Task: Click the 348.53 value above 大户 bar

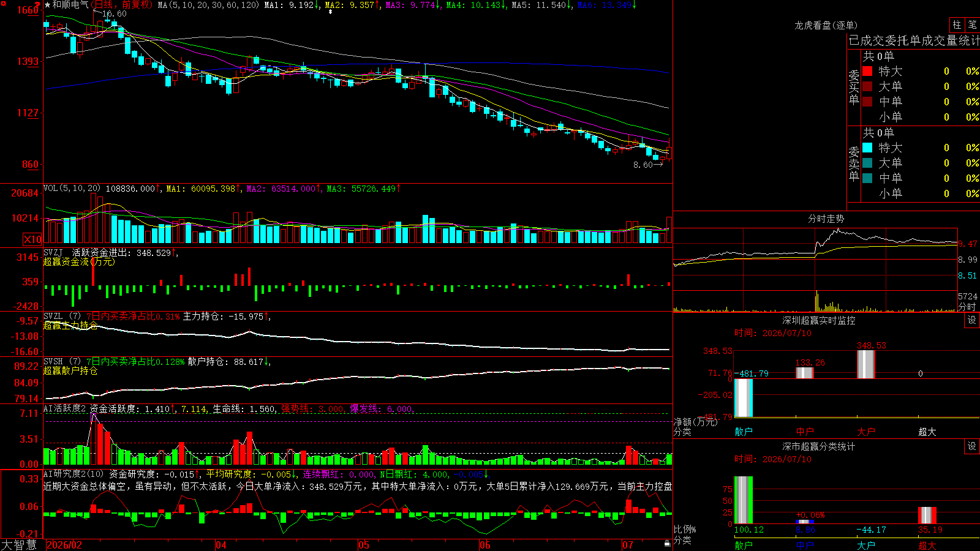Action: pyautogui.click(x=872, y=345)
